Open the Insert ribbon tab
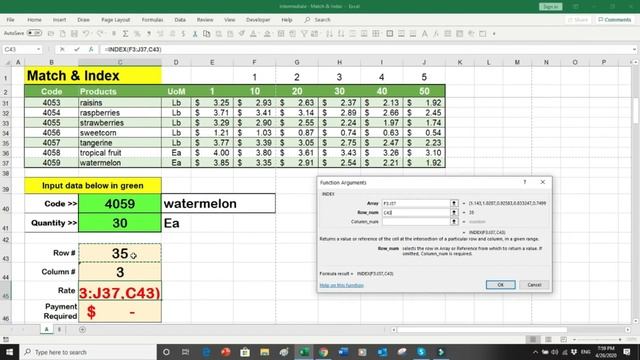640x360 pixels. point(59,20)
